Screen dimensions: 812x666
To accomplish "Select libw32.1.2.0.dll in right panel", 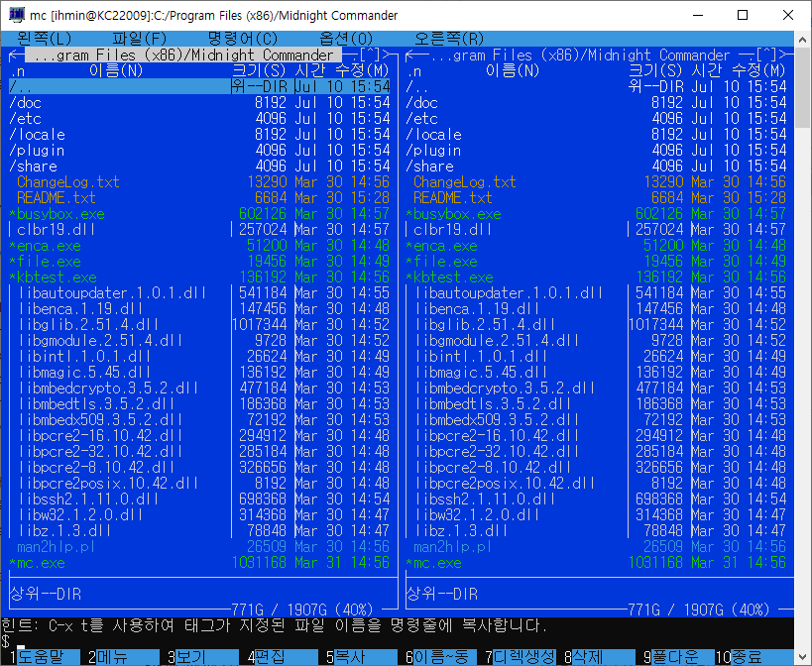I will 596,515.
